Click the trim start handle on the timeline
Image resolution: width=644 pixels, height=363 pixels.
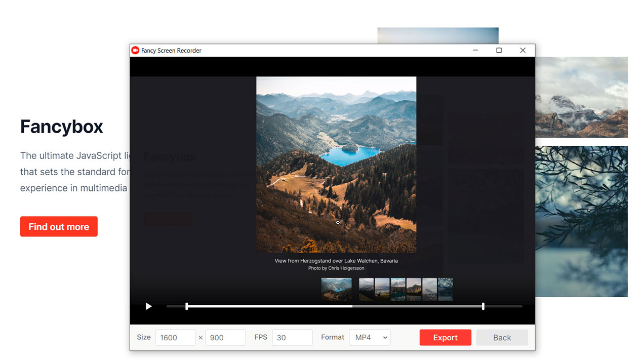[x=187, y=306]
